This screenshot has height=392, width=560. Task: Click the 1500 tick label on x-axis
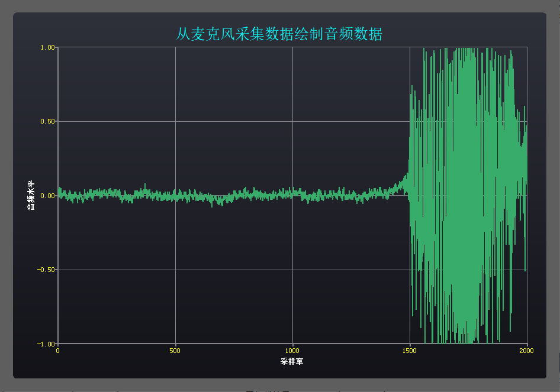pos(410,351)
